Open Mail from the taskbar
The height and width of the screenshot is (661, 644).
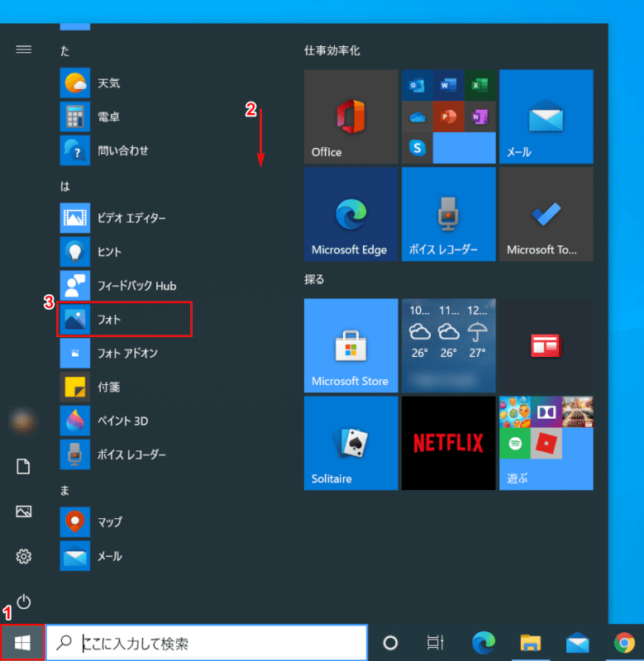point(577,643)
